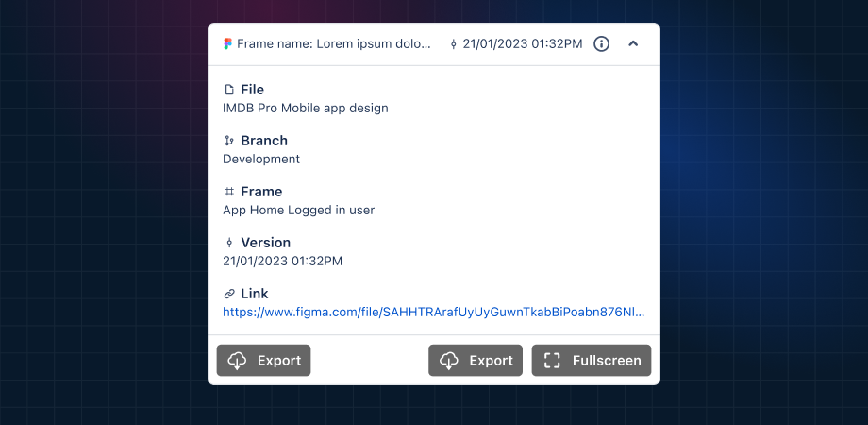Open the Fullscreen button
Screen dimensions: 868x425
[x=592, y=361]
